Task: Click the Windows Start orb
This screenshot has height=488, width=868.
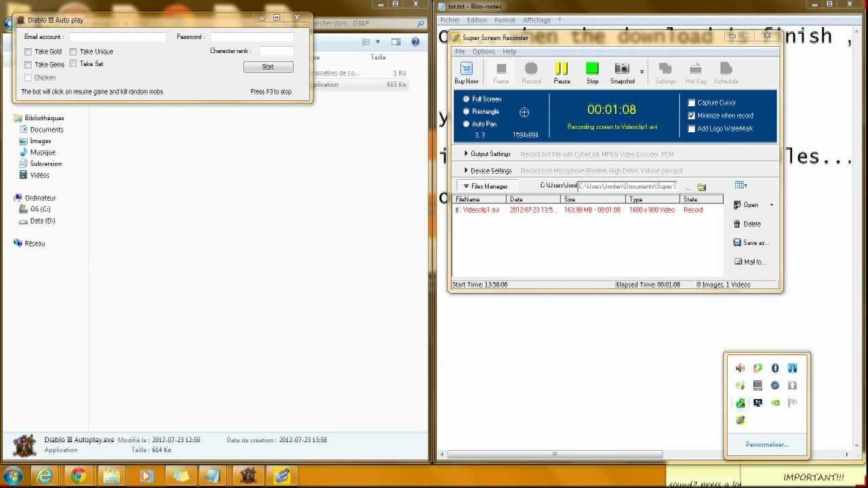Action: click(13, 475)
